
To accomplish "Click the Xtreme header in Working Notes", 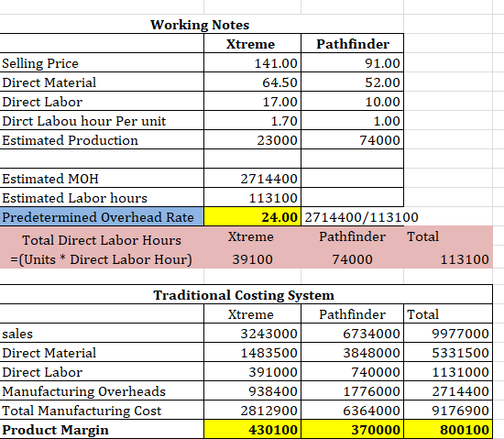I will [x=252, y=43].
